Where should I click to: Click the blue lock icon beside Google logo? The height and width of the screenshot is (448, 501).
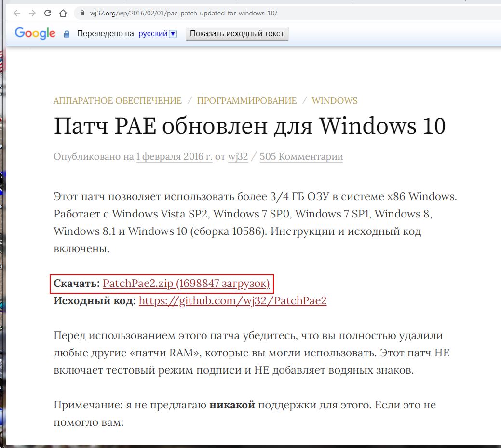pos(67,34)
